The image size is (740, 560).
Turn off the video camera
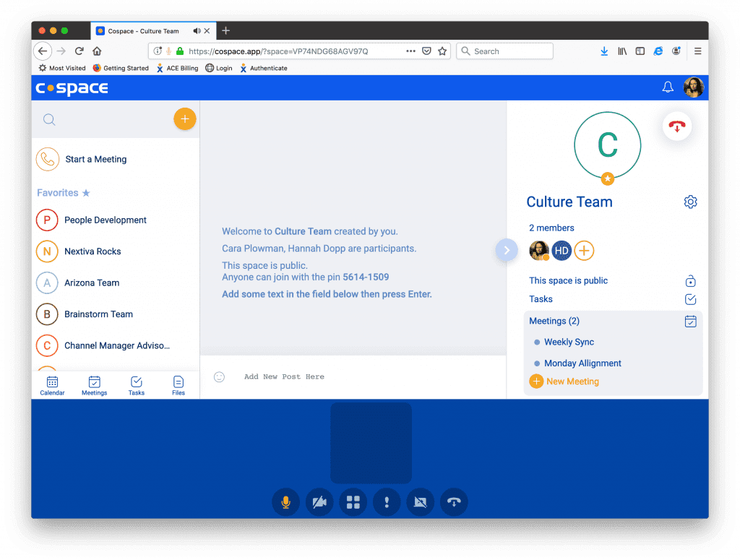[319, 502]
